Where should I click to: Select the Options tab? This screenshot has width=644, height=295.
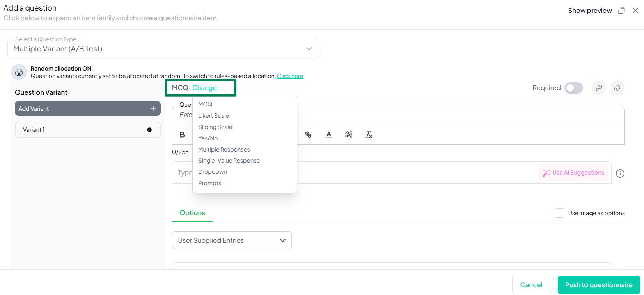[x=192, y=213]
